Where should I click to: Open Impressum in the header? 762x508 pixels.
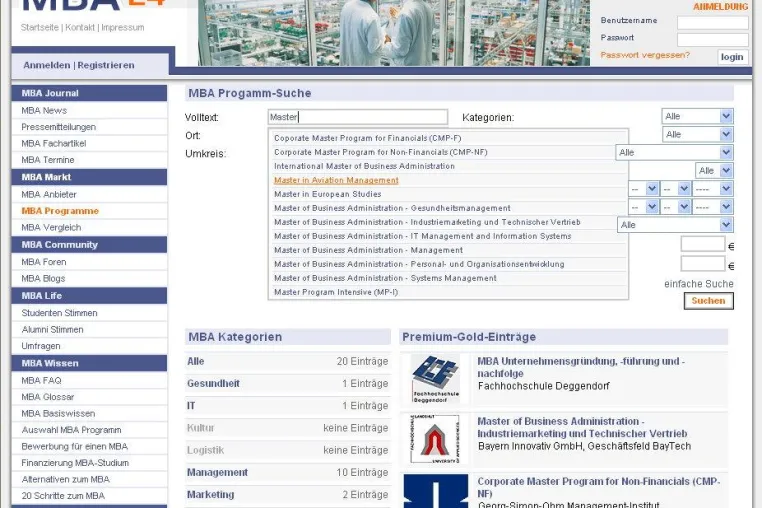[x=122, y=28]
